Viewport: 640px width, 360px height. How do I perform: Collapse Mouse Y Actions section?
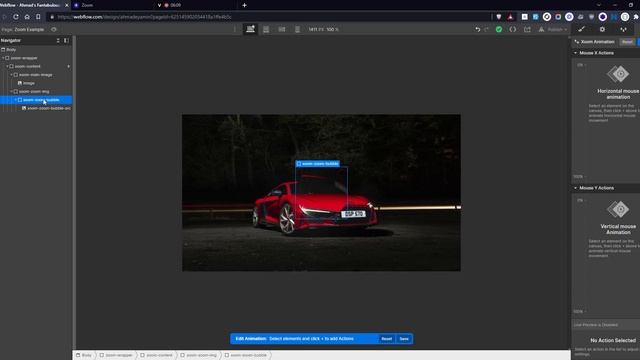(576, 188)
